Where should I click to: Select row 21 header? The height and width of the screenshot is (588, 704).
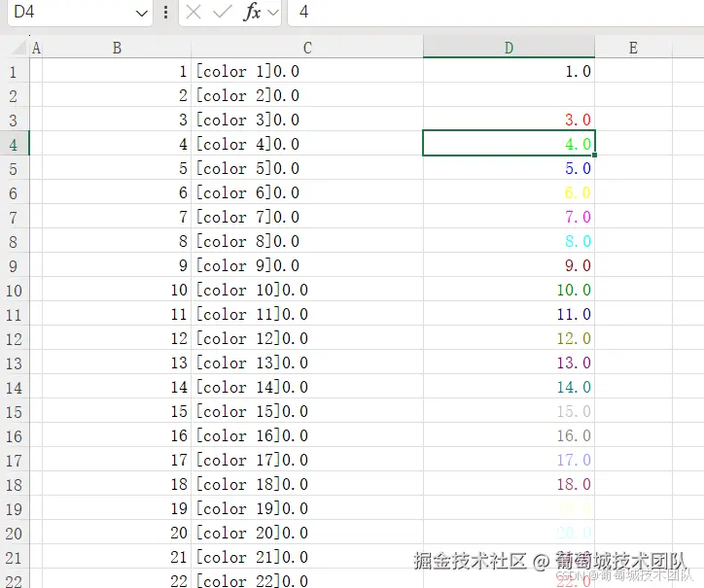15,557
